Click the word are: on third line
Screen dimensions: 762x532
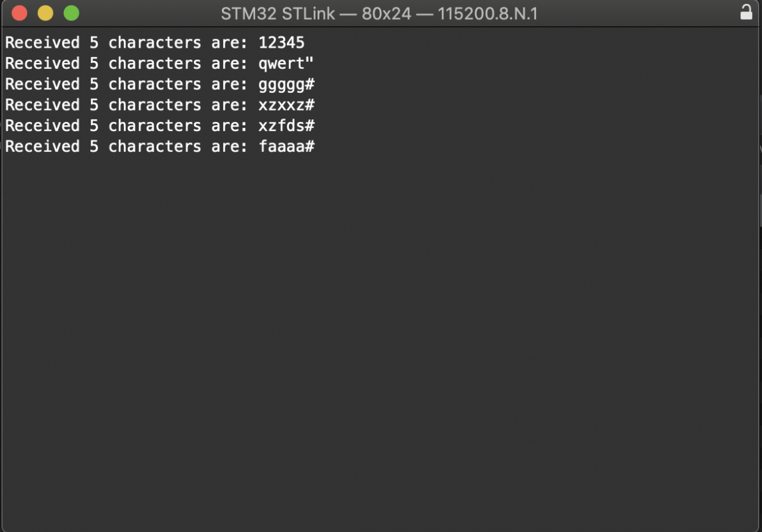point(229,84)
